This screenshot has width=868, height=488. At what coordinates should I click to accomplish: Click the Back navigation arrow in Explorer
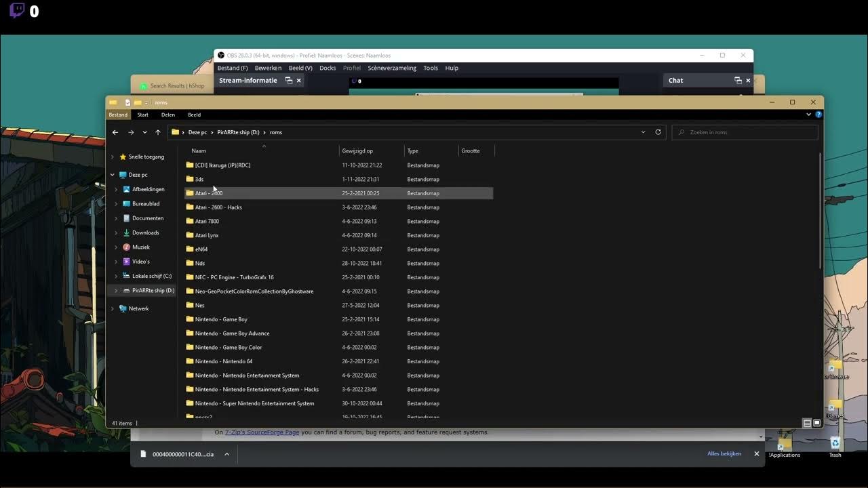pos(115,132)
